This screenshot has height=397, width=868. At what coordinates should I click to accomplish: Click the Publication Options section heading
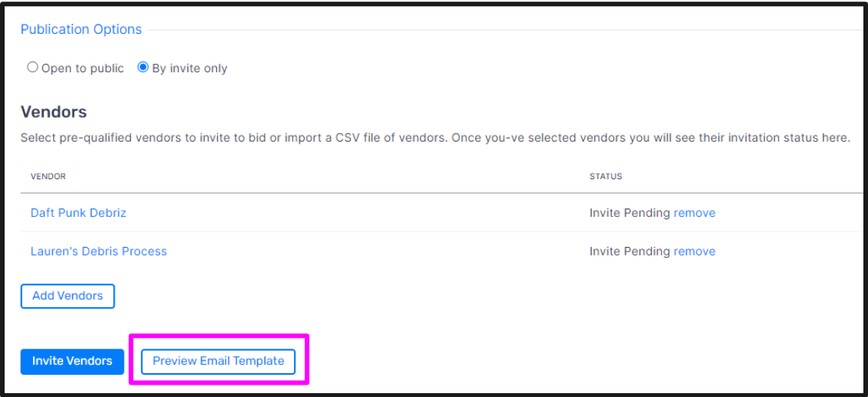coord(81,29)
